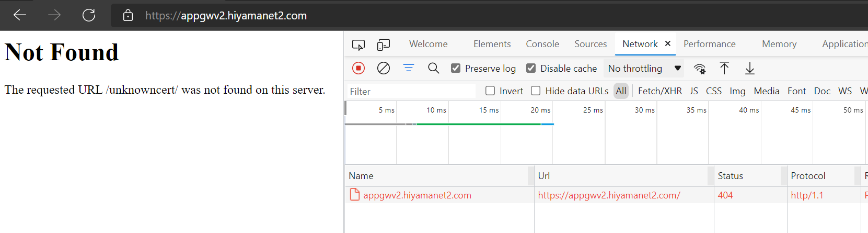The width and height of the screenshot is (868, 233).
Task: Open the Application tab
Action: tap(844, 44)
